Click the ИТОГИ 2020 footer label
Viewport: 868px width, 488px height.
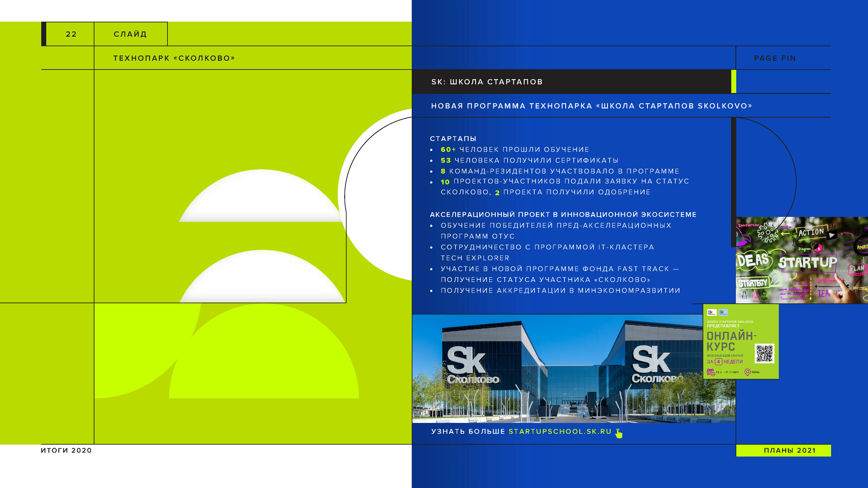pyautogui.click(x=66, y=450)
